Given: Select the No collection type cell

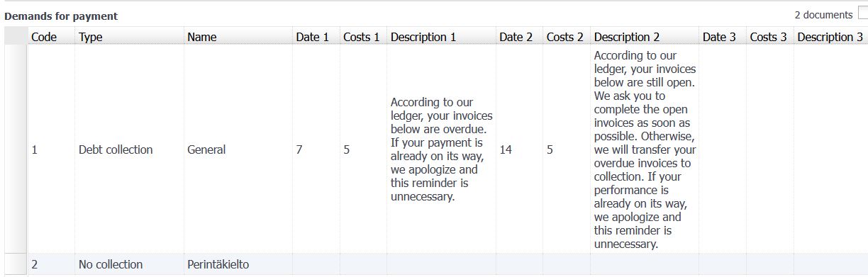Looking at the screenshot, I should [129, 264].
